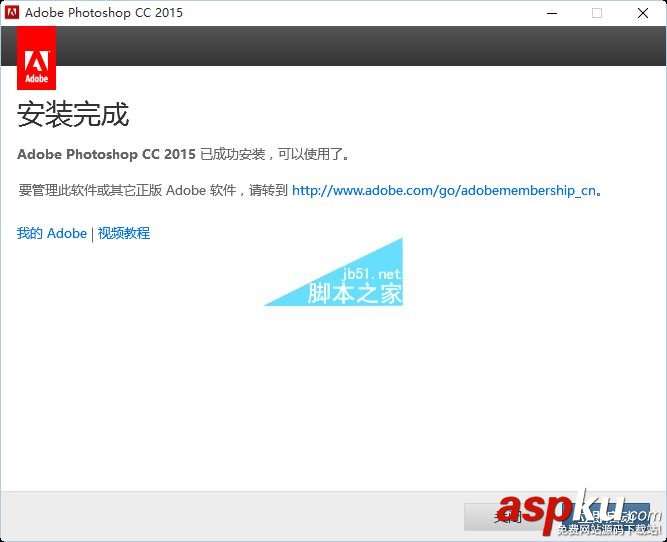Minimize the installer window
The height and width of the screenshot is (542, 667).
click(552, 13)
